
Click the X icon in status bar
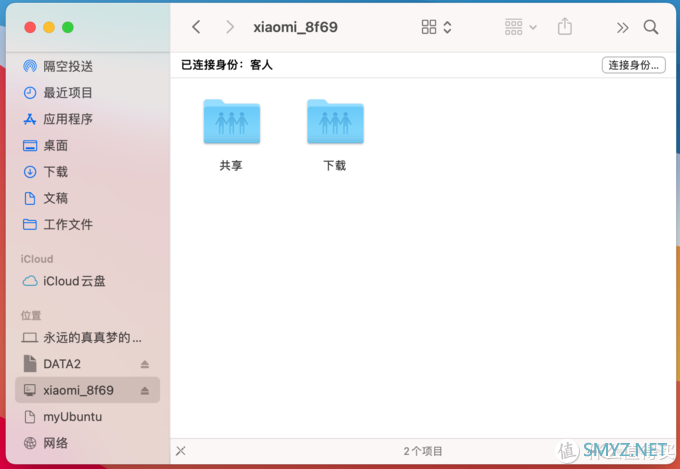tap(181, 451)
